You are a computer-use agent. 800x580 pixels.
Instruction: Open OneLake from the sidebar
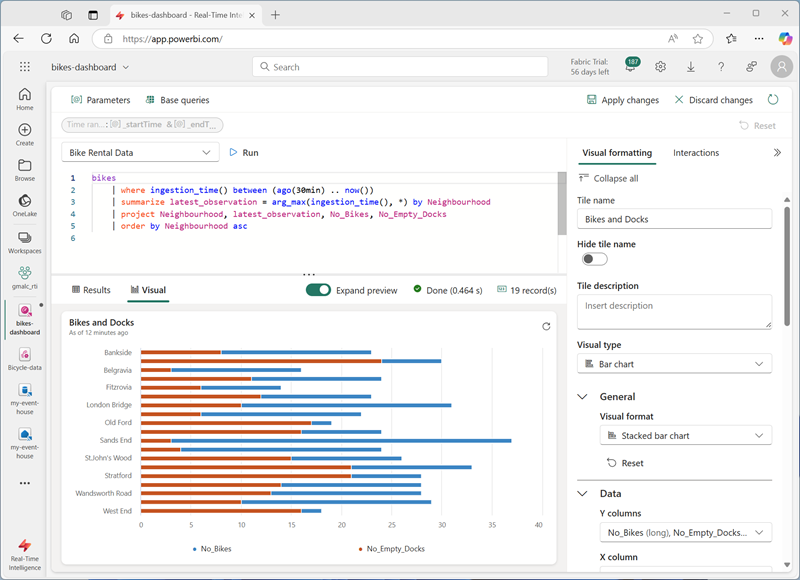click(x=24, y=206)
